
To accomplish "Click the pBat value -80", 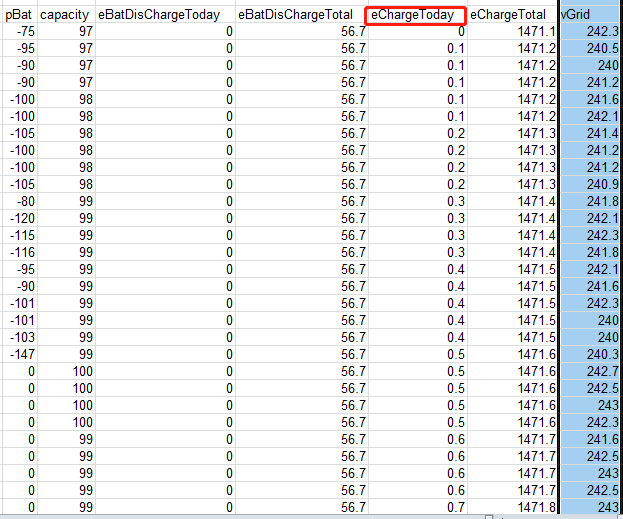I will click(x=19, y=201).
